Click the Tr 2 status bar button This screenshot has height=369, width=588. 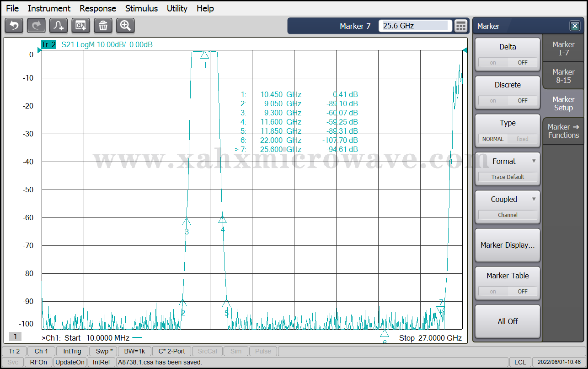(x=14, y=351)
